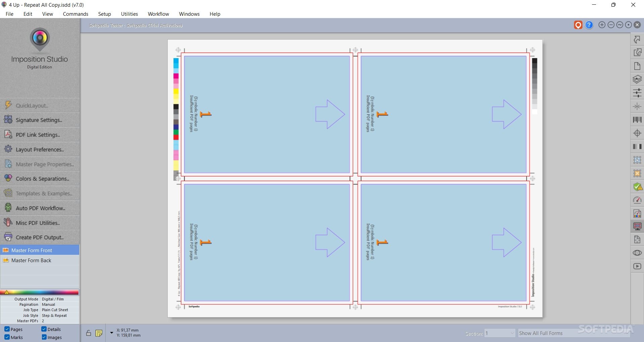Toggle the unlock padlock icon in status bar
The width and height of the screenshot is (644, 342).
point(89,333)
